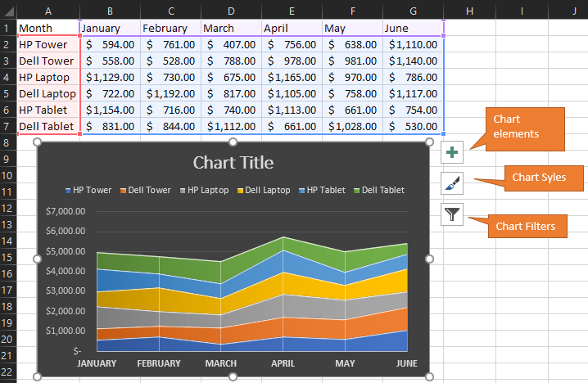Select row 12 header
Screen dimensions: 588x383
click(x=8, y=209)
